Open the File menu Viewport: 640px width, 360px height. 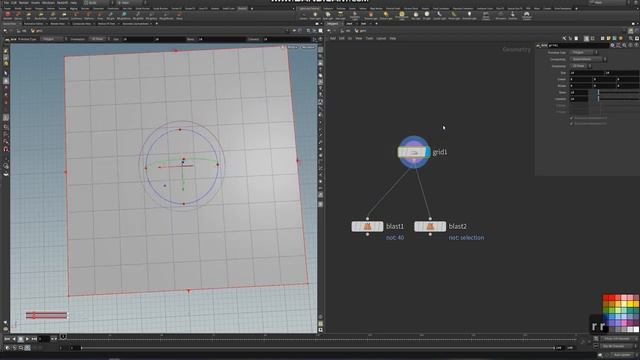6,2
